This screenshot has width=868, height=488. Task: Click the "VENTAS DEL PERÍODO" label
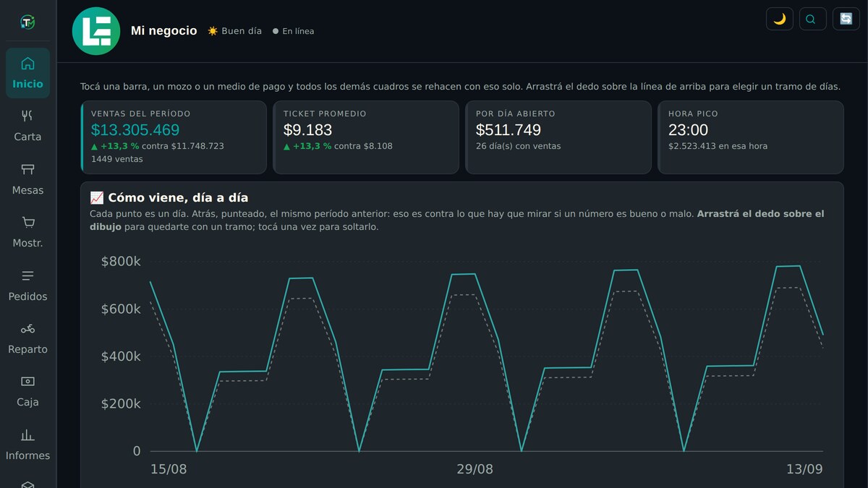pos(141,114)
